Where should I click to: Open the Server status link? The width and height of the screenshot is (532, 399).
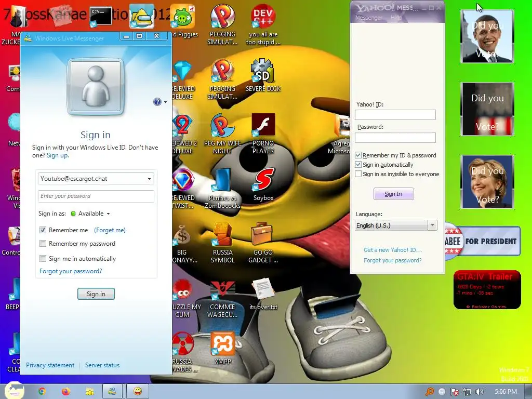coord(102,365)
